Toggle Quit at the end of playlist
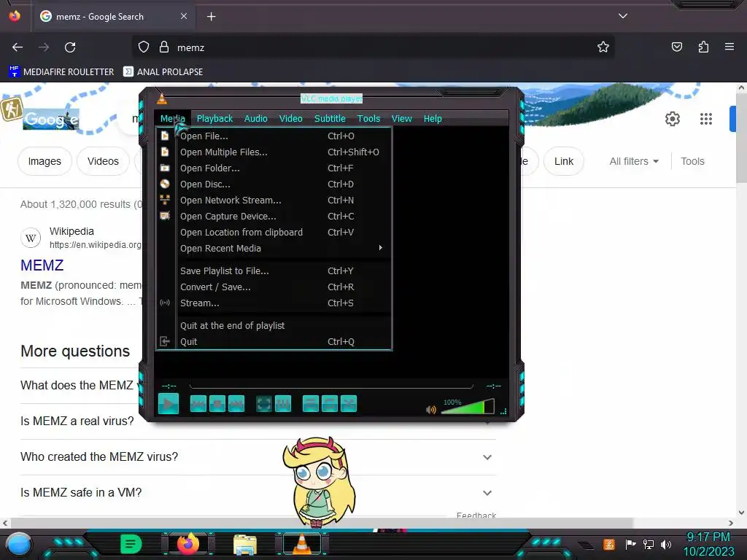Viewport: 747px width, 560px height. pos(274,326)
